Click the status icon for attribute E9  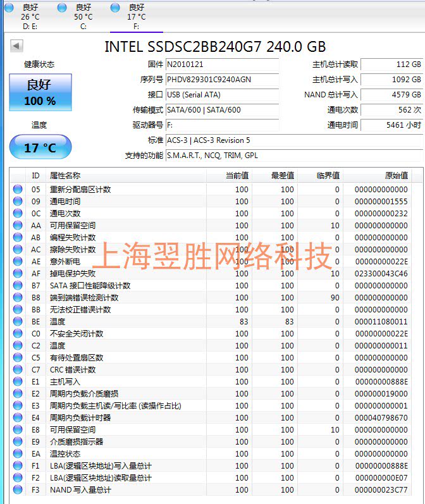(18, 441)
